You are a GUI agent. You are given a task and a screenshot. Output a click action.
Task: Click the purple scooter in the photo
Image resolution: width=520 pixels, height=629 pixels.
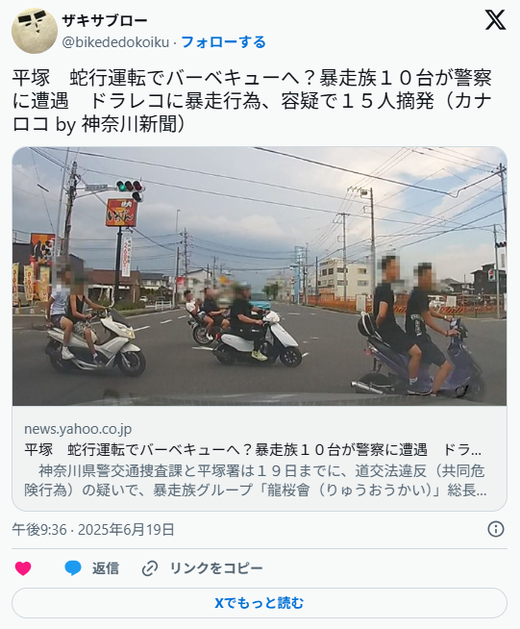[421, 361]
